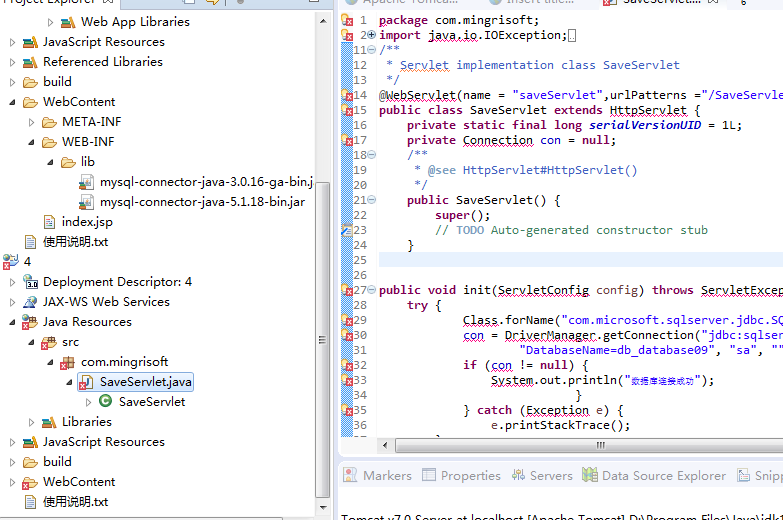Expand Deployment Descriptor: 4 node

pos(12,282)
